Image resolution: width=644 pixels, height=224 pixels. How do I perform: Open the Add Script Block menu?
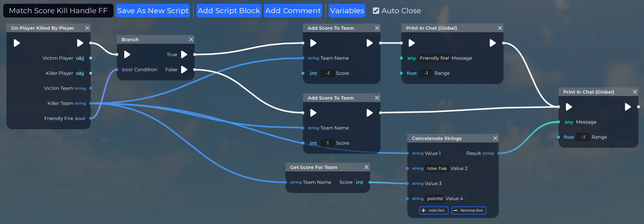pos(229,11)
